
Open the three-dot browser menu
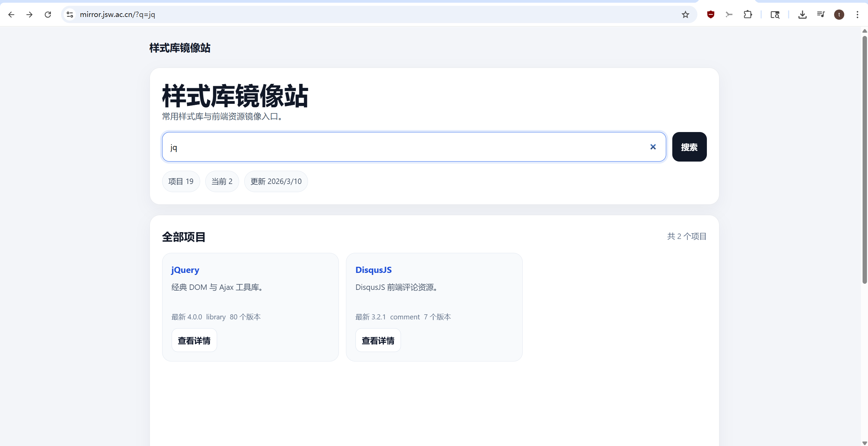(x=857, y=15)
